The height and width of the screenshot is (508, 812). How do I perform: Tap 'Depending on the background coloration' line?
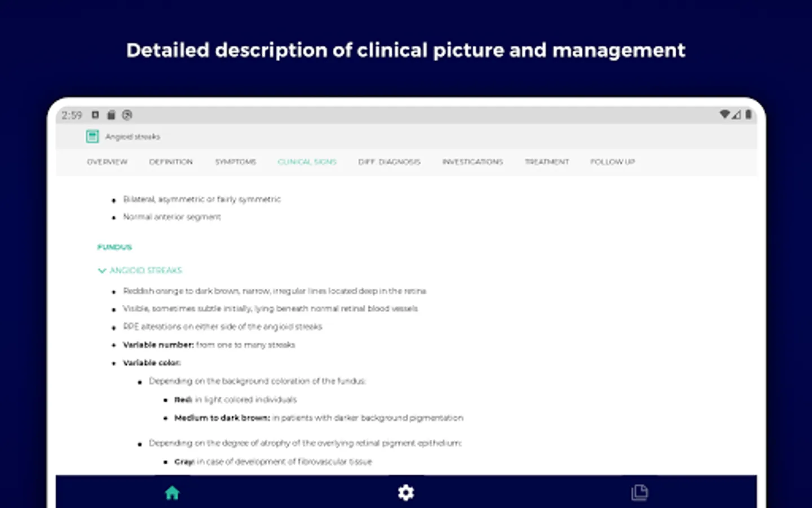(x=257, y=382)
